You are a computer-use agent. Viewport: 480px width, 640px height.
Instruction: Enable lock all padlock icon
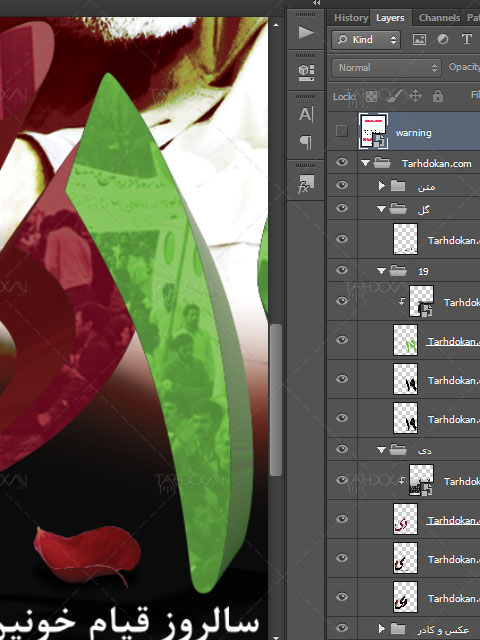coord(438,96)
